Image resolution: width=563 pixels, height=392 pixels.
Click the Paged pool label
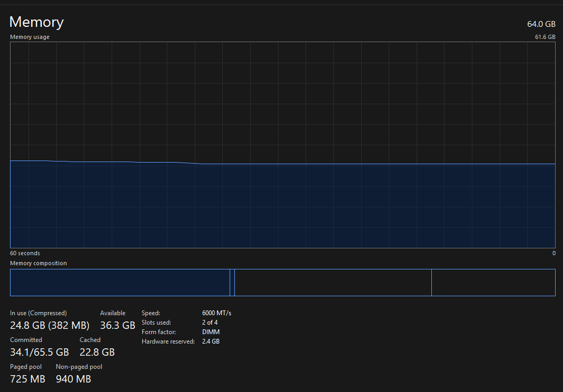26,367
